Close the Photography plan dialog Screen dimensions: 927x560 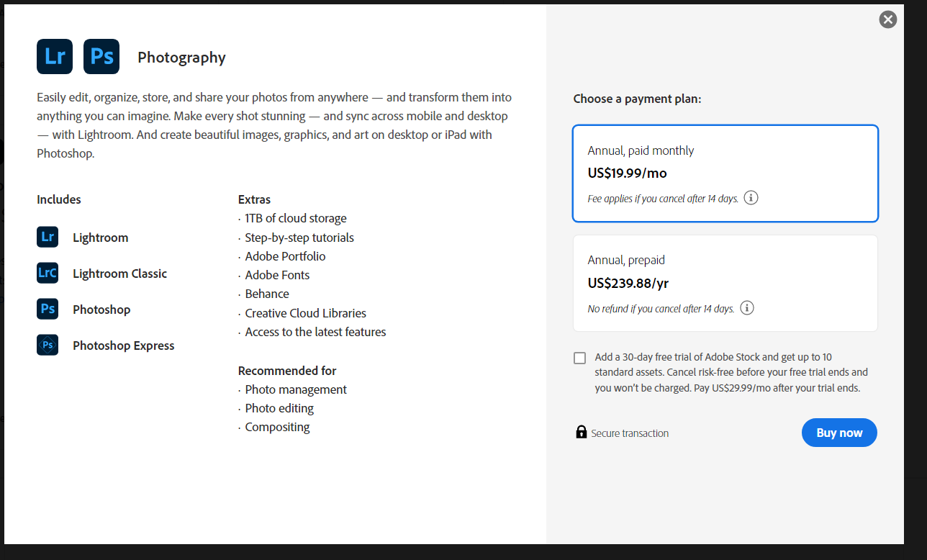(887, 19)
